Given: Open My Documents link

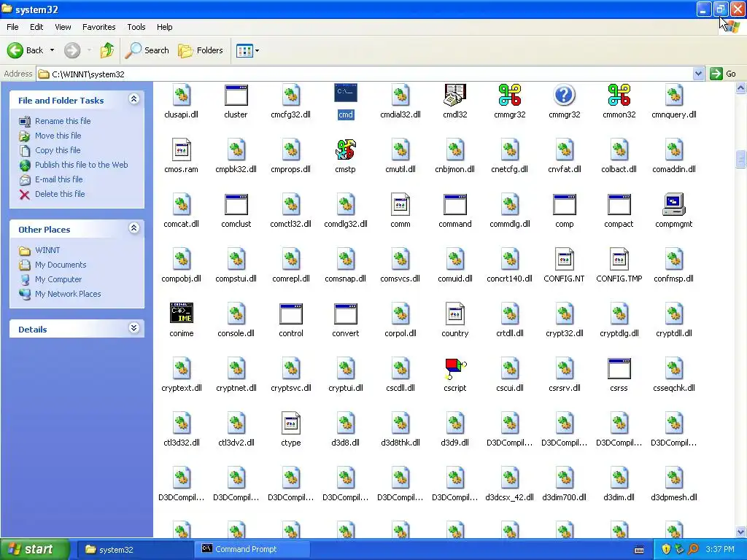Looking at the screenshot, I should point(61,265).
